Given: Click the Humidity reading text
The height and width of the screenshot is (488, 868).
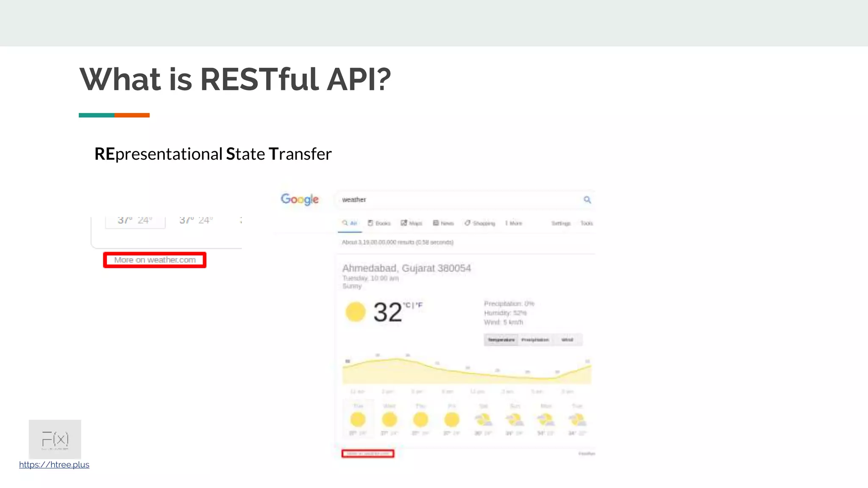Looking at the screenshot, I should (x=505, y=313).
